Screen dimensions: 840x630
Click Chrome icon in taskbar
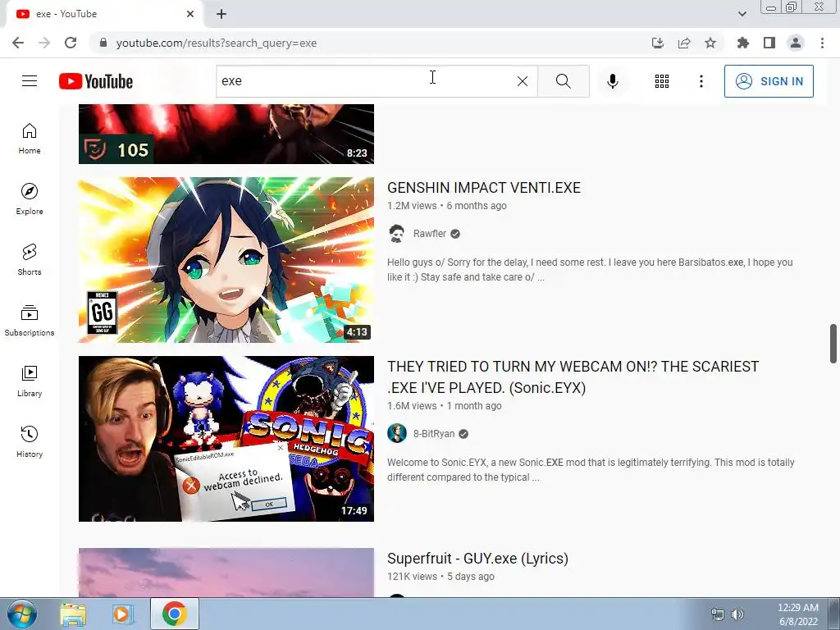[x=175, y=614]
